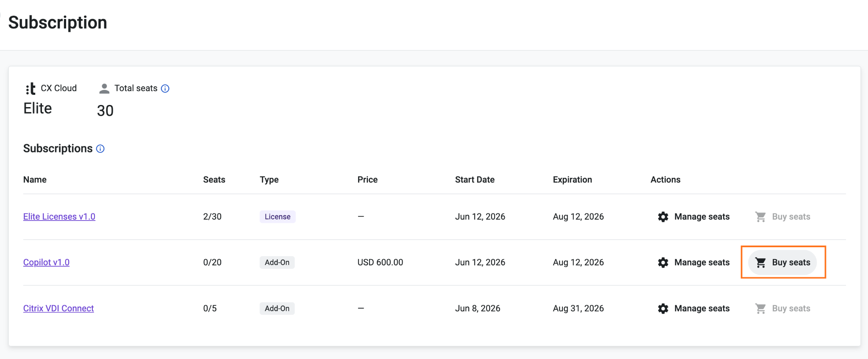Click the License type badge

click(x=278, y=217)
